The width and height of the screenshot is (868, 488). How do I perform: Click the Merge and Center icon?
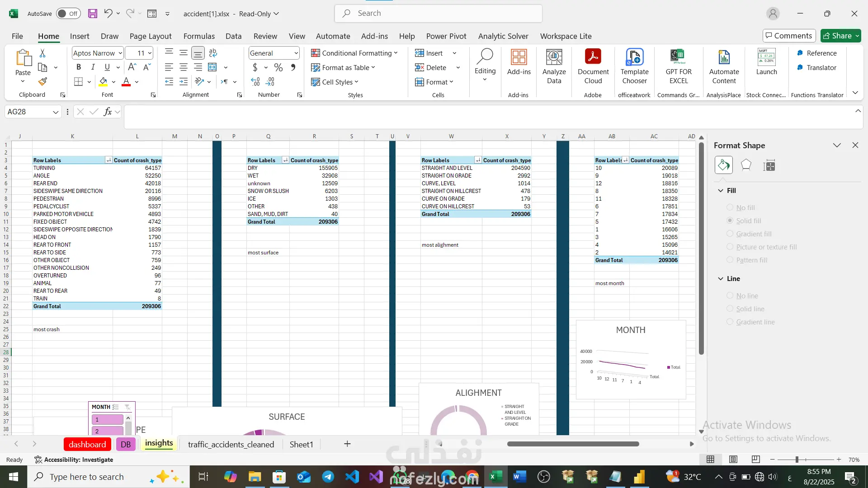pyautogui.click(x=212, y=67)
